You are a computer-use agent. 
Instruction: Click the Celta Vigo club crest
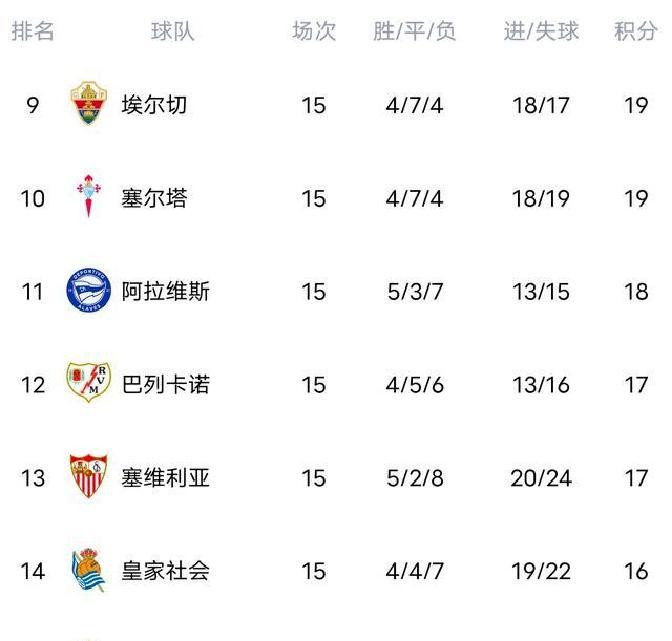pos(87,198)
